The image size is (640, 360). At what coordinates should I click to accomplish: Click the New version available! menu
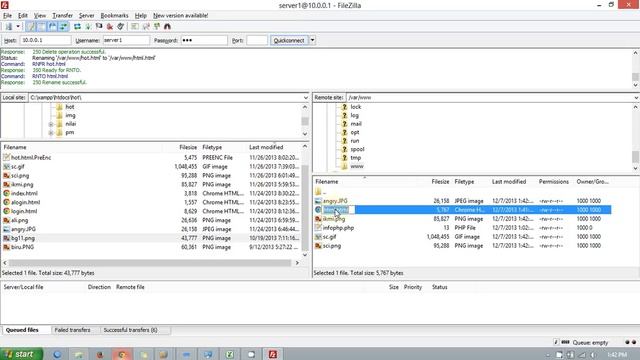pyautogui.click(x=180, y=16)
